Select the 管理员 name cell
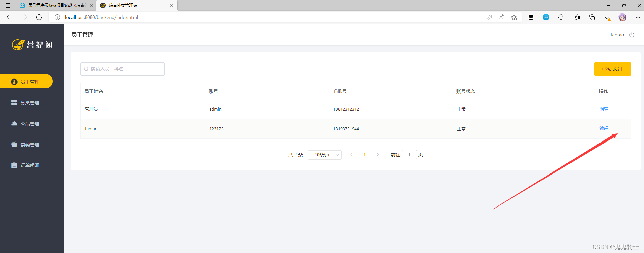The height and width of the screenshot is (253, 644). click(92, 109)
